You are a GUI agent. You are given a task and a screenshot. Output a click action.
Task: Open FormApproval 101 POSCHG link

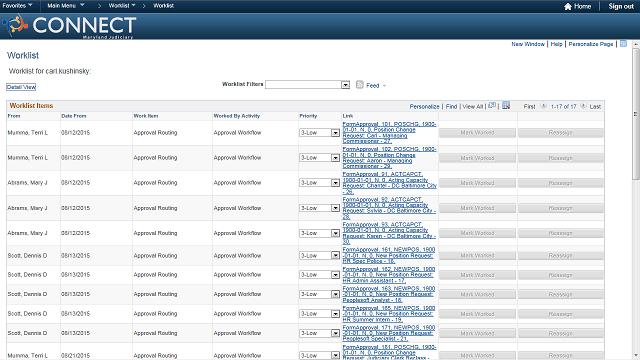tap(389, 133)
